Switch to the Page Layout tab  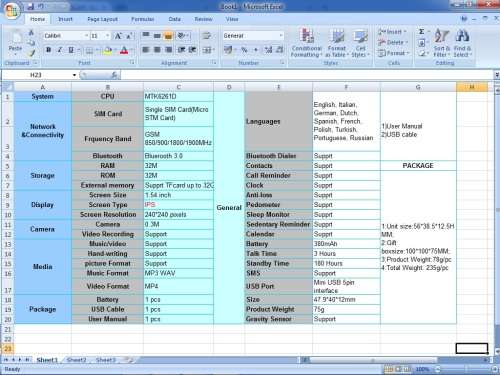coord(102,19)
